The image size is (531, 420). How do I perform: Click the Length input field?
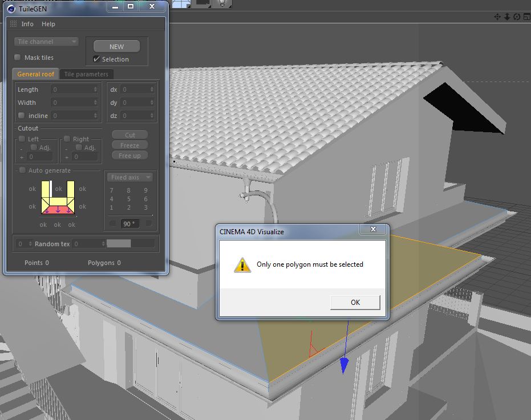pos(74,89)
